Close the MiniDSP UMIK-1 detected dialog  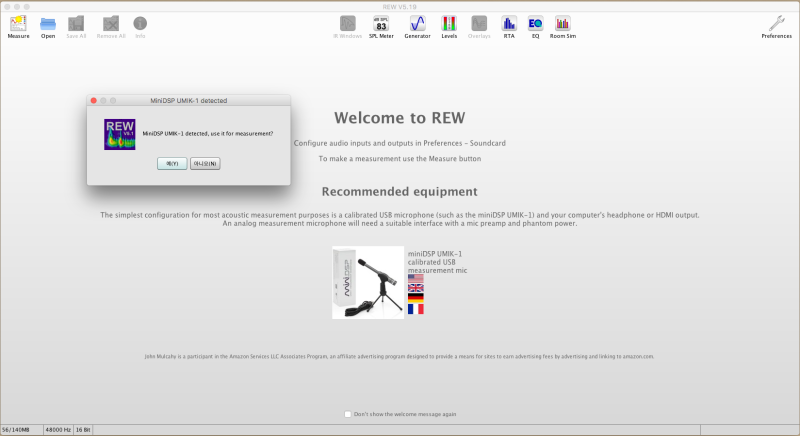(x=93, y=100)
